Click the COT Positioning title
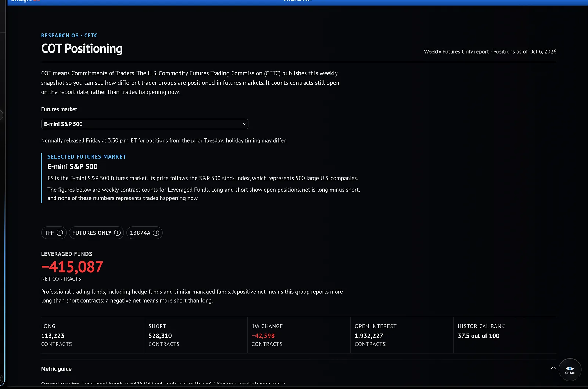The height and width of the screenshot is (389, 588). [82, 48]
